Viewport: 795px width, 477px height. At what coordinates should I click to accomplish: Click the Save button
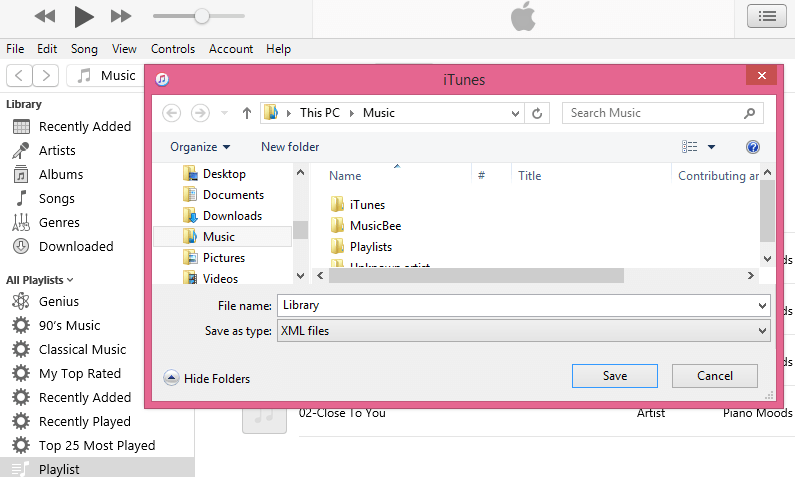pos(615,376)
